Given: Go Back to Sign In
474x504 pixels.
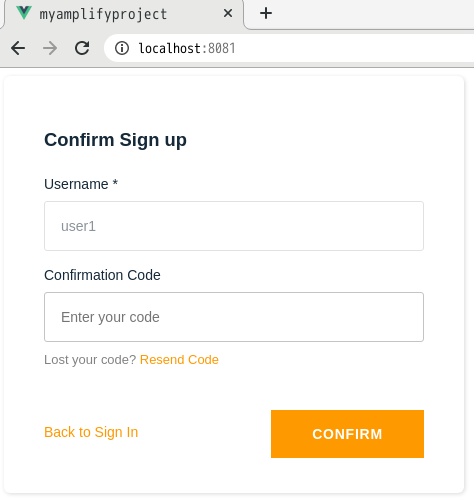Looking at the screenshot, I should click(91, 432).
